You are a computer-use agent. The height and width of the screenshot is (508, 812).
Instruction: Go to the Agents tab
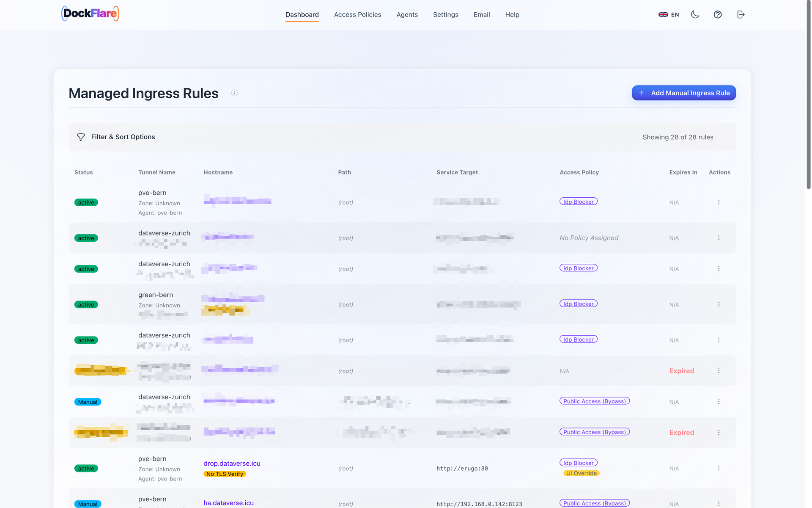[407, 14]
